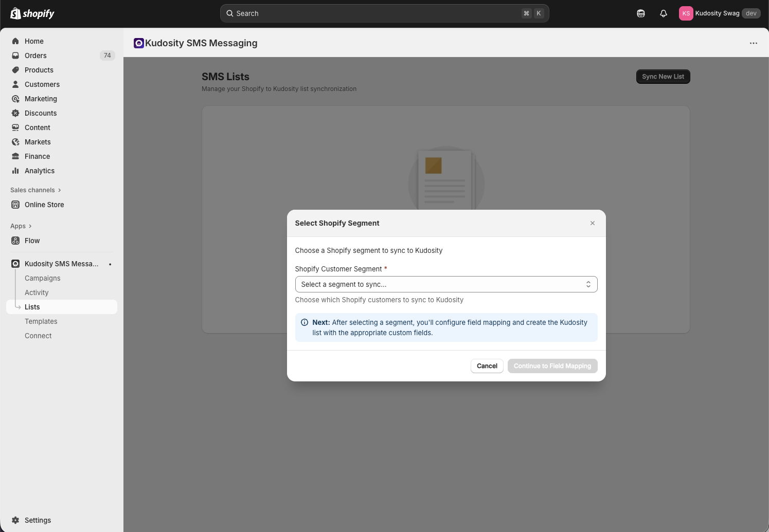Image resolution: width=769 pixels, height=532 pixels.
Task: Open Settings link in sidebar
Action: click(38, 520)
